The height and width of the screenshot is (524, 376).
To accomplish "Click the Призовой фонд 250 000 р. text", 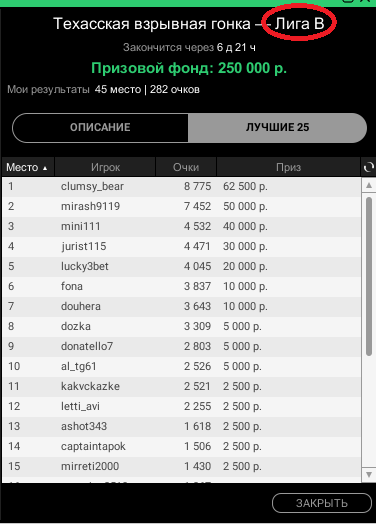I will point(189,69).
